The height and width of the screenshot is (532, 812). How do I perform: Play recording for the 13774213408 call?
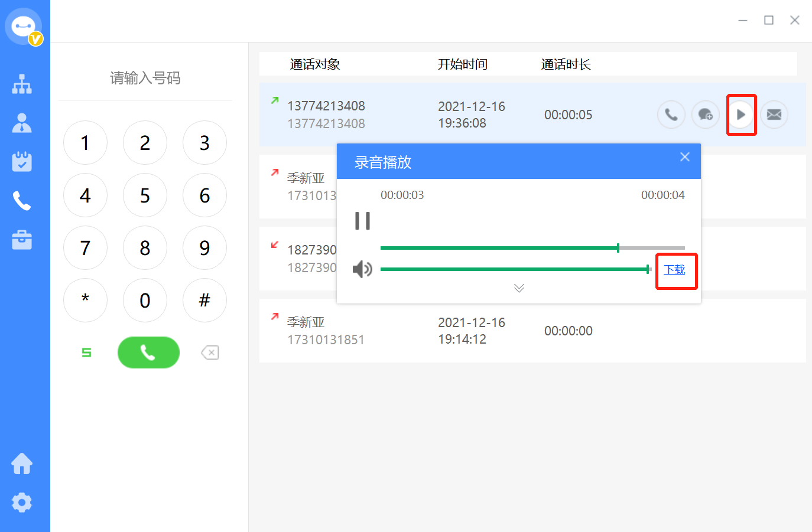(x=740, y=115)
